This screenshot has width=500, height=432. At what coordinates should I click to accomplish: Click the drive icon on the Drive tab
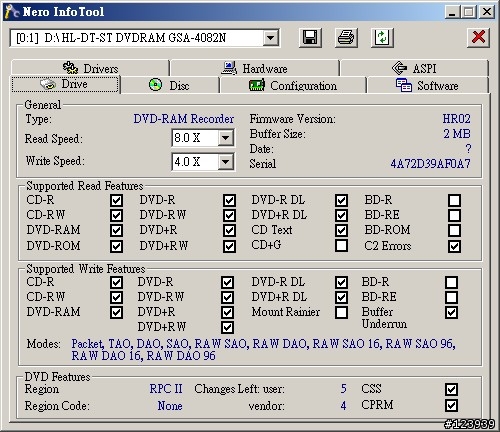point(48,84)
